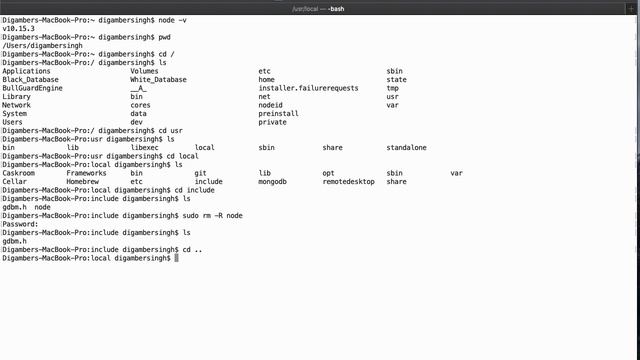Click the 'Network' directory name
The width and height of the screenshot is (640, 360).
coord(16,105)
